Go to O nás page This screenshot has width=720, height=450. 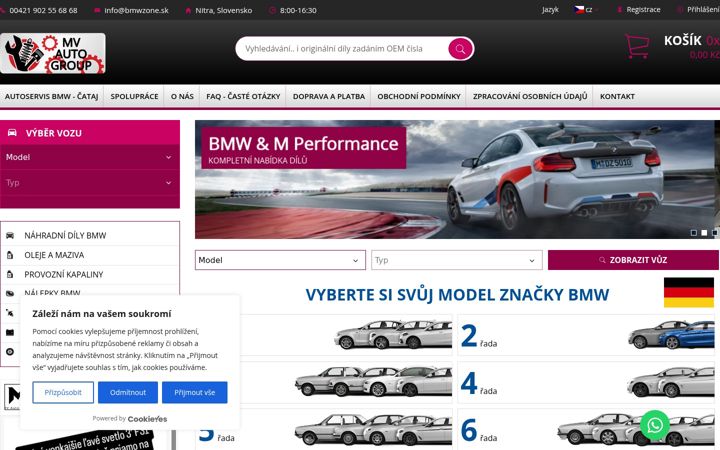pyautogui.click(x=182, y=96)
